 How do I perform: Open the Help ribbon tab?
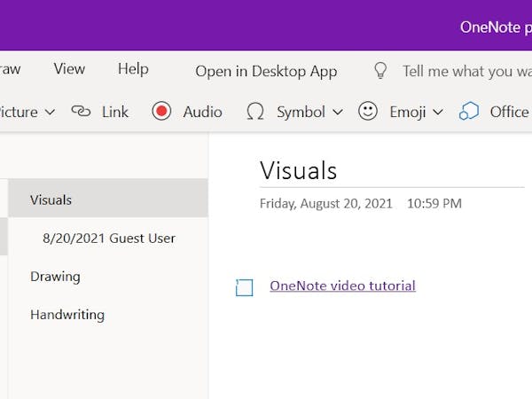click(133, 69)
